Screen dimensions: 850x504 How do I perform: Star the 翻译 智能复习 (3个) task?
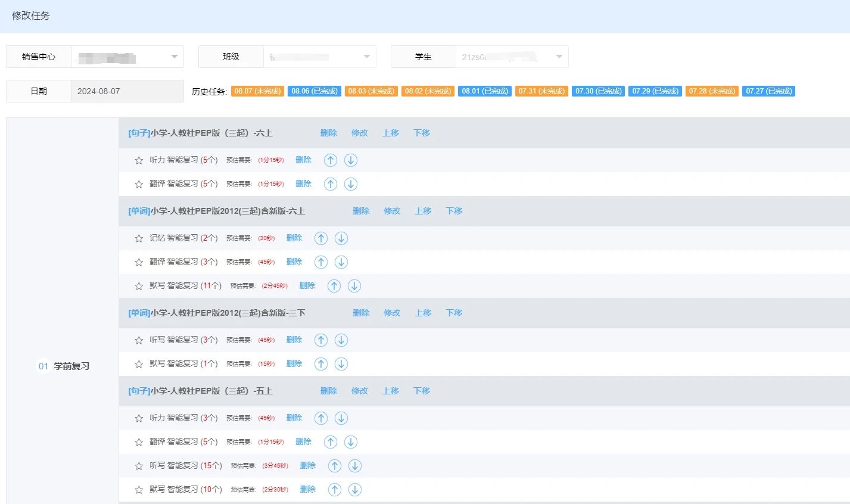tap(139, 262)
